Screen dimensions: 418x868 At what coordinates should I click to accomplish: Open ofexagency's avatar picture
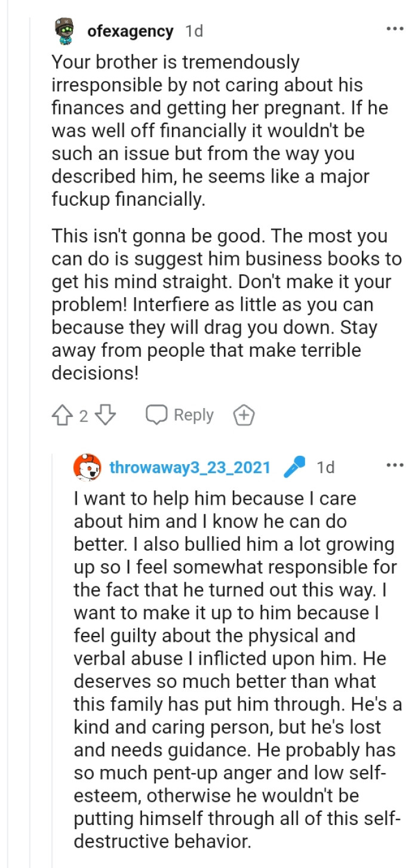pos(65,30)
